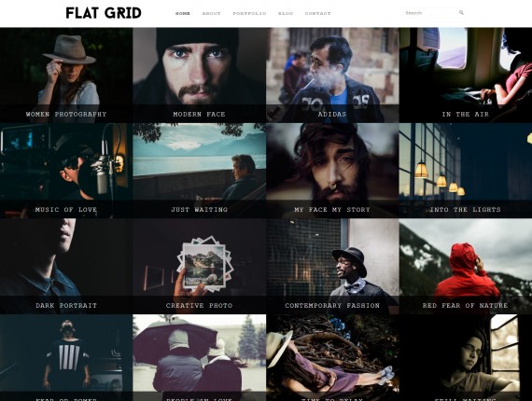This screenshot has height=401, width=532.
Task: Navigate to the Blog page
Action: point(286,14)
